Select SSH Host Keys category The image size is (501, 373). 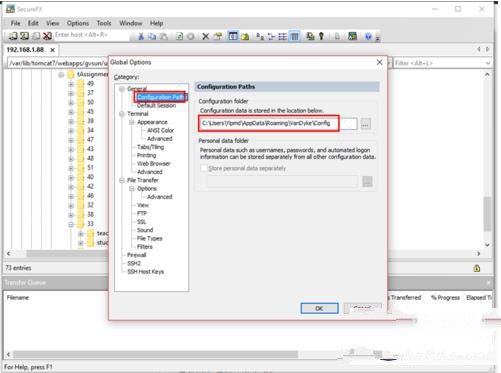click(x=145, y=272)
